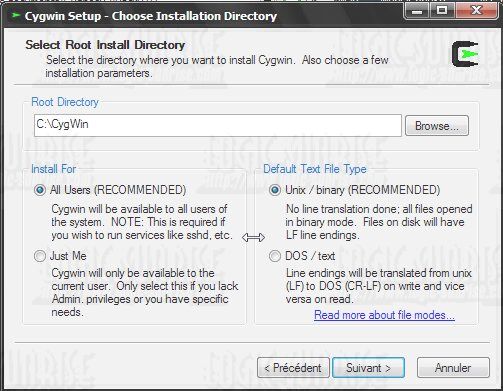
Task: Open the Browse... folder picker
Action: [437, 126]
